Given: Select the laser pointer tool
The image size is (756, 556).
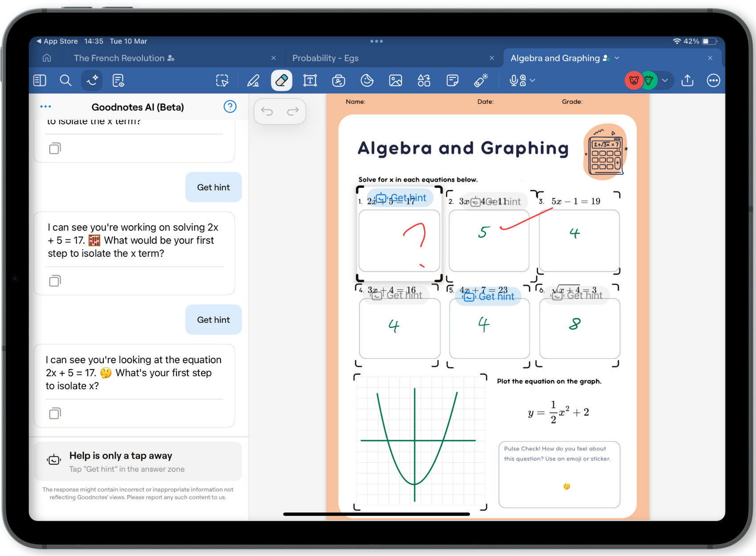Looking at the screenshot, I should click(x=481, y=81).
